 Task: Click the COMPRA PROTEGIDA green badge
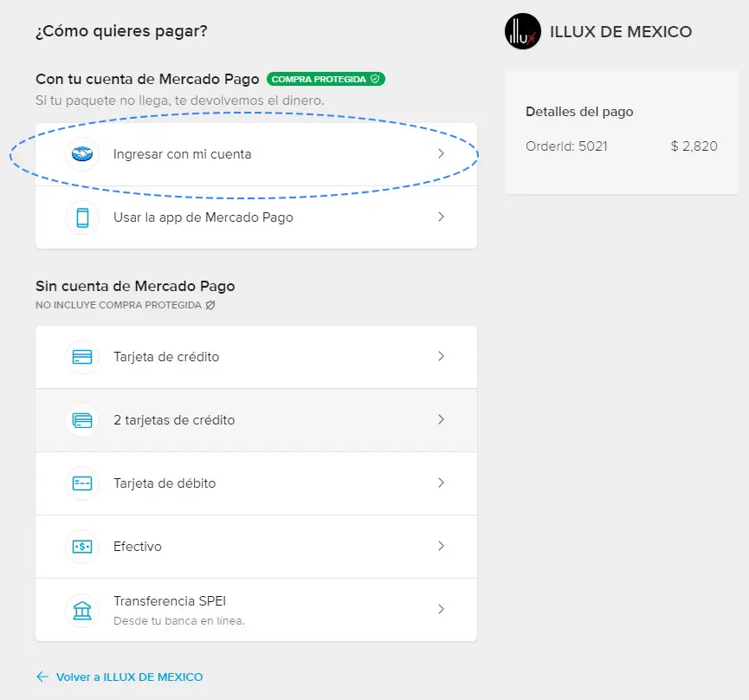pyautogui.click(x=326, y=79)
